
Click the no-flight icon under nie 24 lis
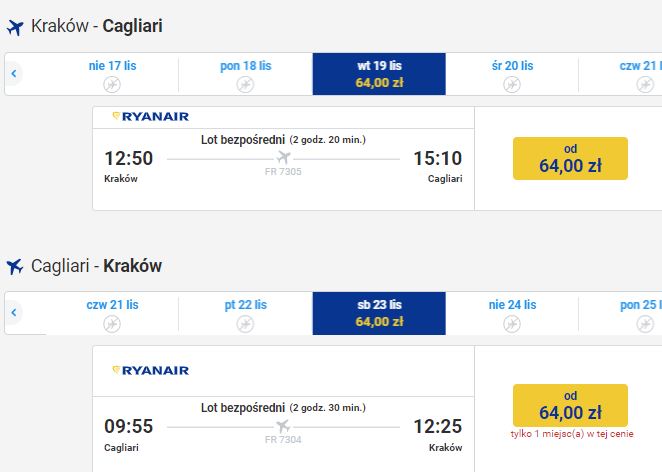pyautogui.click(x=512, y=324)
